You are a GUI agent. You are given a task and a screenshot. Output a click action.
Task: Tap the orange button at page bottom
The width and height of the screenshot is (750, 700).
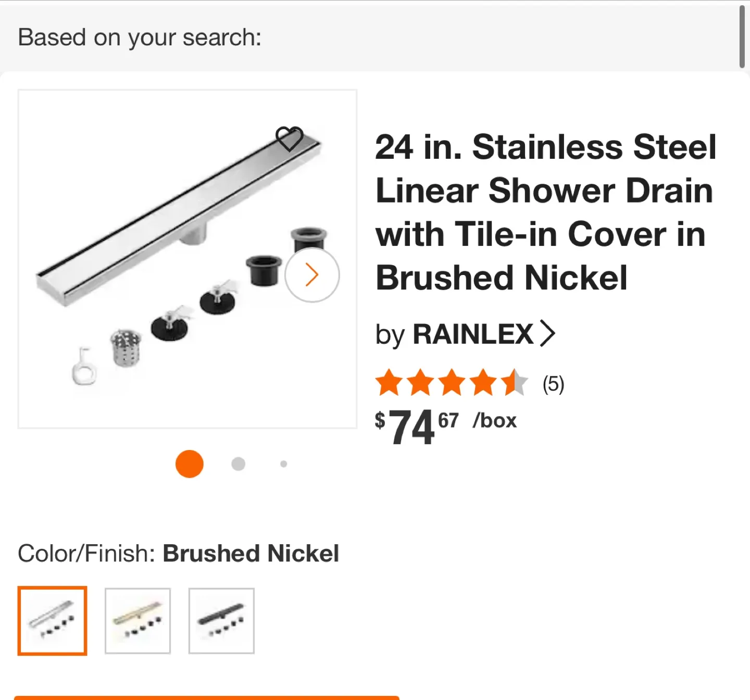coord(207,698)
